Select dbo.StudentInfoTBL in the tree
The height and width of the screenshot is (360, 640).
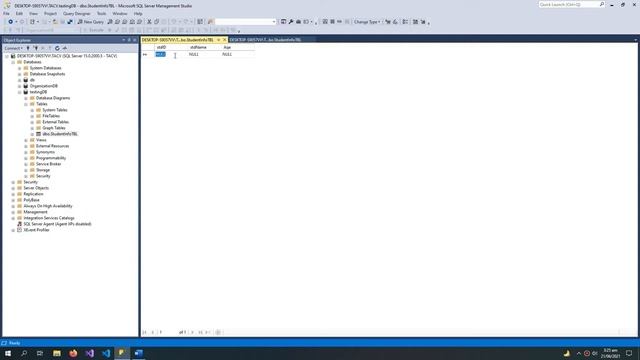click(x=60, y=134)
